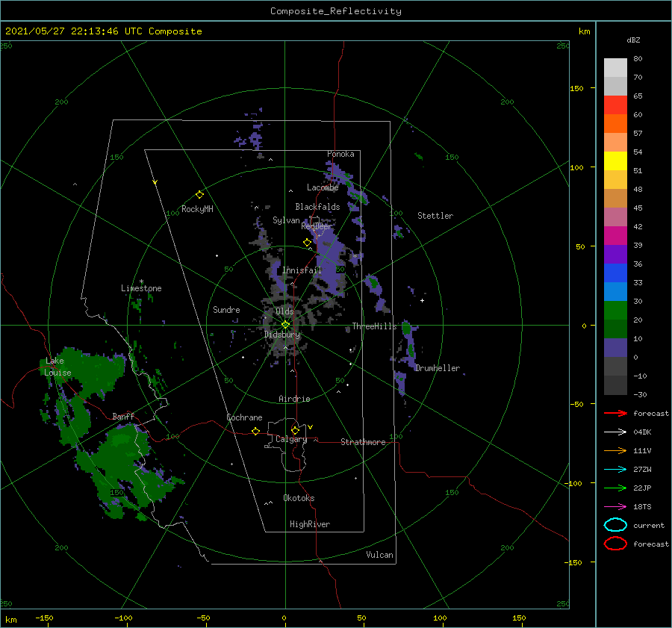The image size is (672, 628).
Task: Click the Cochrane town label
Action: pos(244,417)
